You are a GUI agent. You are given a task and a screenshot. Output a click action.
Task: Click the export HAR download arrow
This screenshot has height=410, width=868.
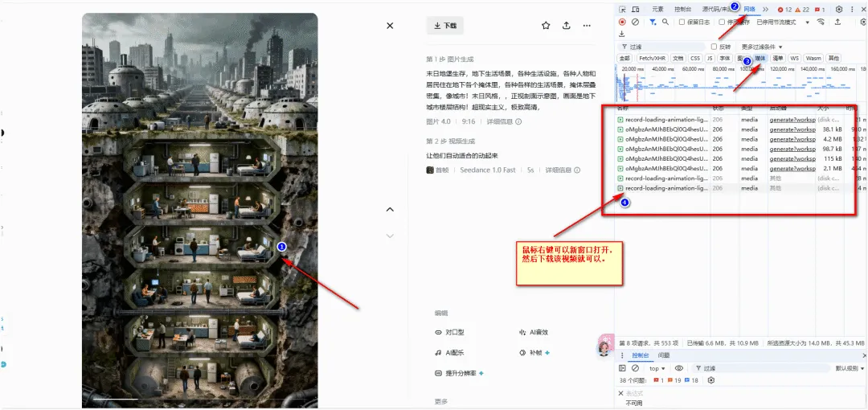622,35
